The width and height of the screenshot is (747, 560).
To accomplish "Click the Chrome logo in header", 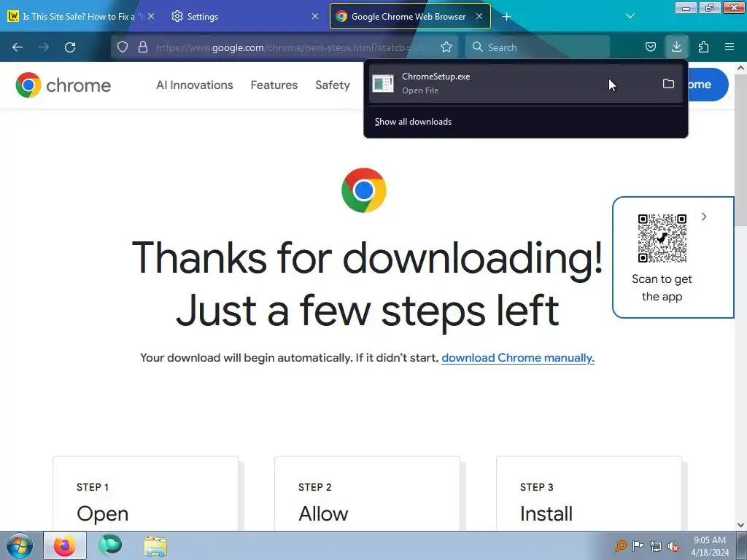I will tap(63, 85).
